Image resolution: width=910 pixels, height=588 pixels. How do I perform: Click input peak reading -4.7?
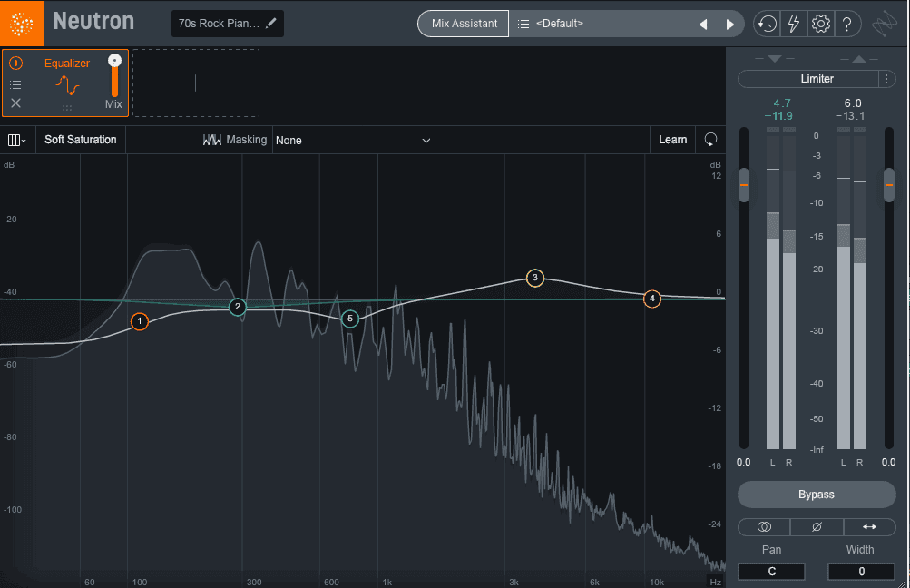coord(778,103)
